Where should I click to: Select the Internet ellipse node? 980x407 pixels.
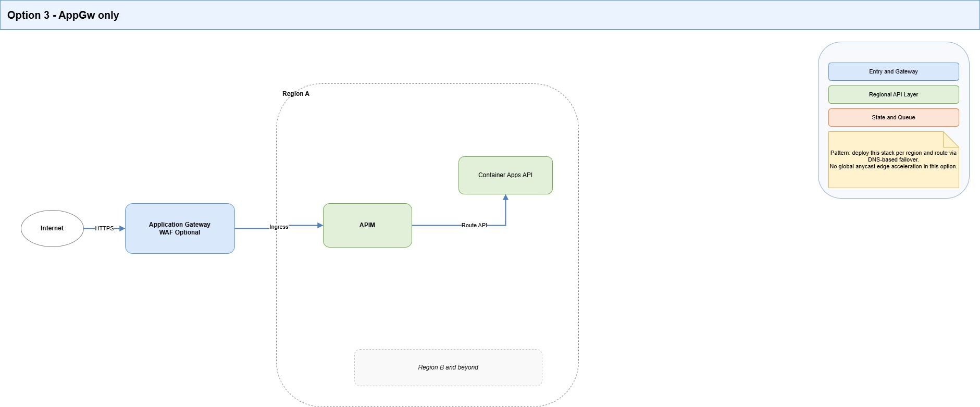tap(52, 228)
